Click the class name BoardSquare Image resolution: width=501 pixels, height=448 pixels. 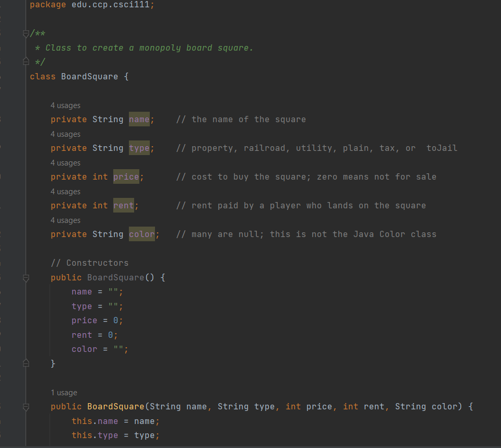pyautogui.click(x=90, y=76)
